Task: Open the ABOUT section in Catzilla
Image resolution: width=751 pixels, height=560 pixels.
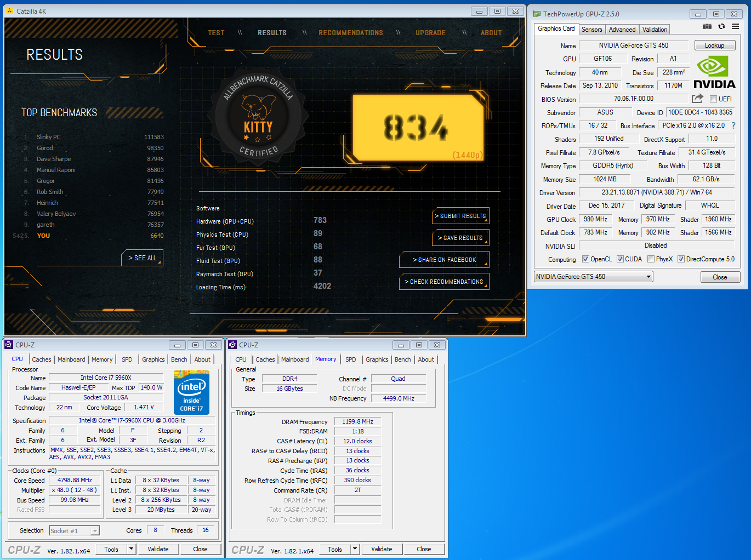Action: [x=491, y=33]
